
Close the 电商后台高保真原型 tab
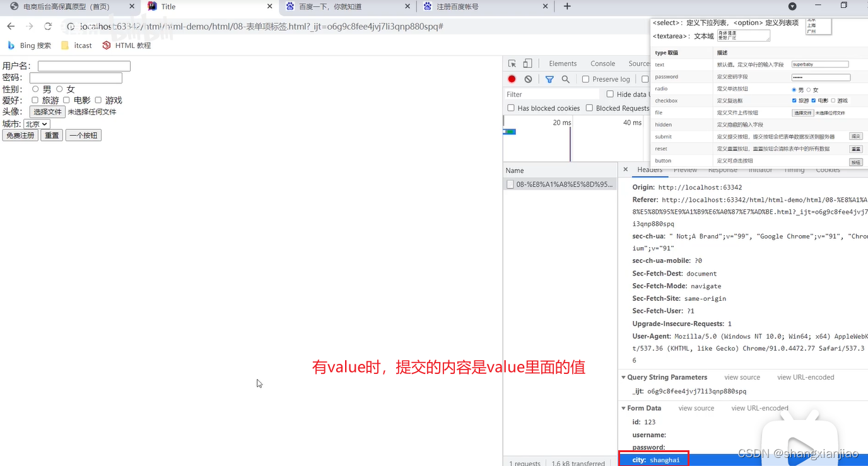coord(131,6)
